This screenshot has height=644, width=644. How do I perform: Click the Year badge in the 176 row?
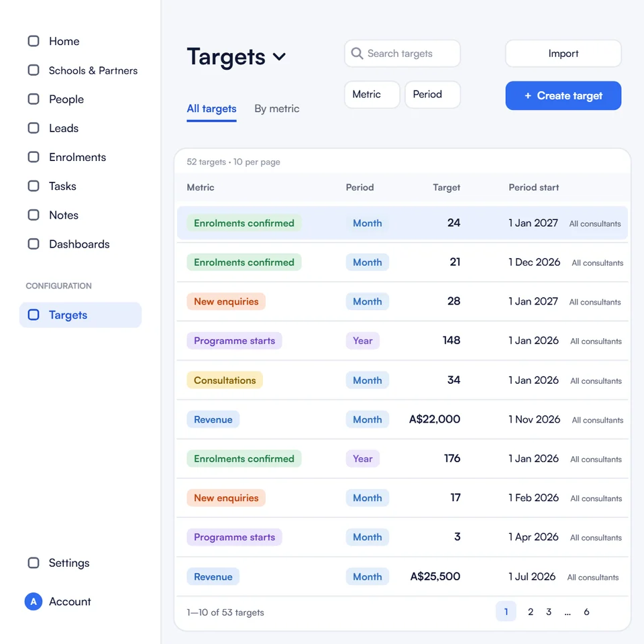(363, 458)
